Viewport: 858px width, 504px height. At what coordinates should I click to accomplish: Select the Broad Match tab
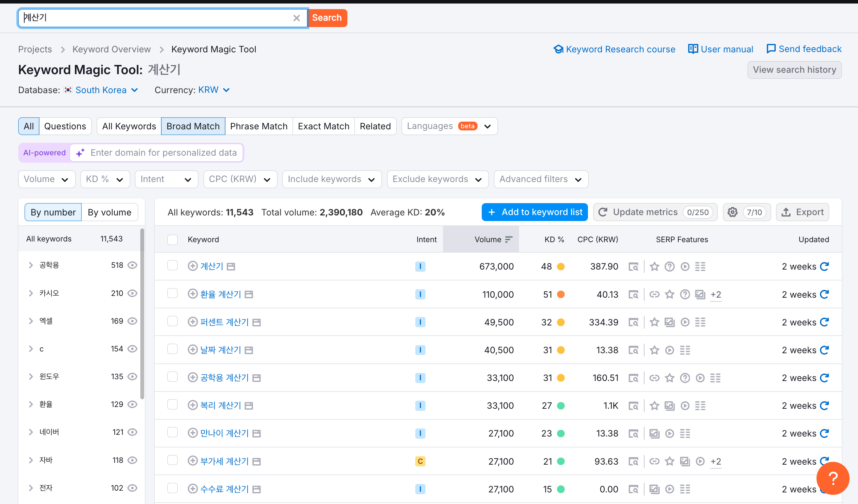(x=193, y=125)
